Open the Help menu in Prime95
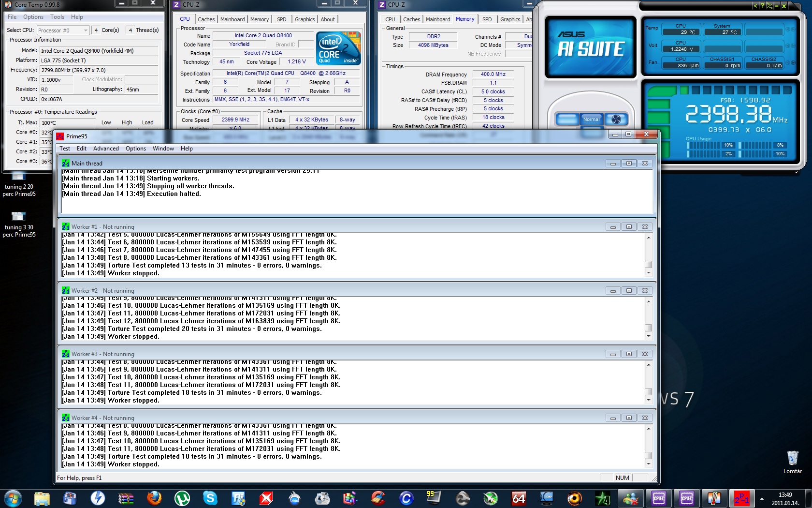 click(187, 149)
